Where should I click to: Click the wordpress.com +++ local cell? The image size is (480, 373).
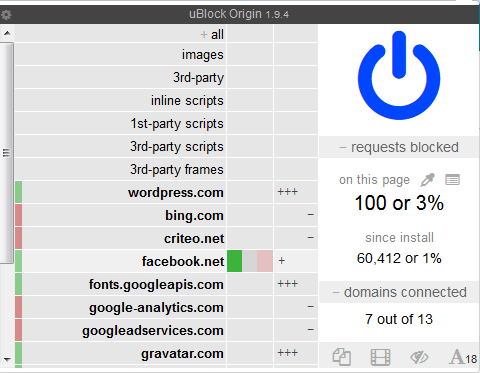pyautogui.click(x=296, y=192)
